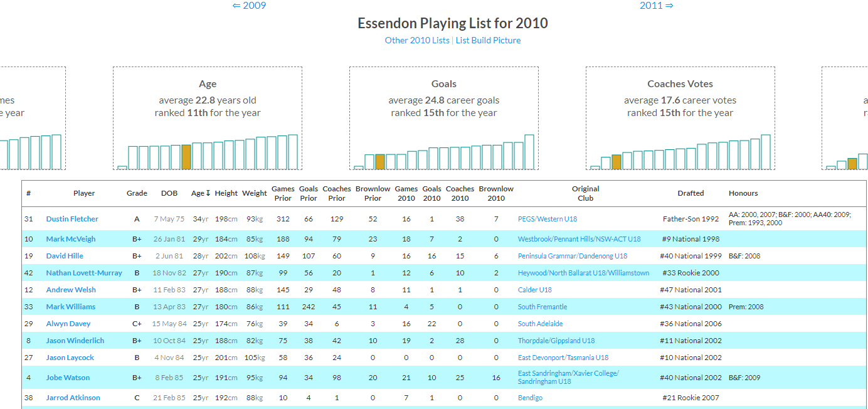This screenshot has width=868, height=409.
Task: Sort by the Drafted column header
Action: (691, 193)
